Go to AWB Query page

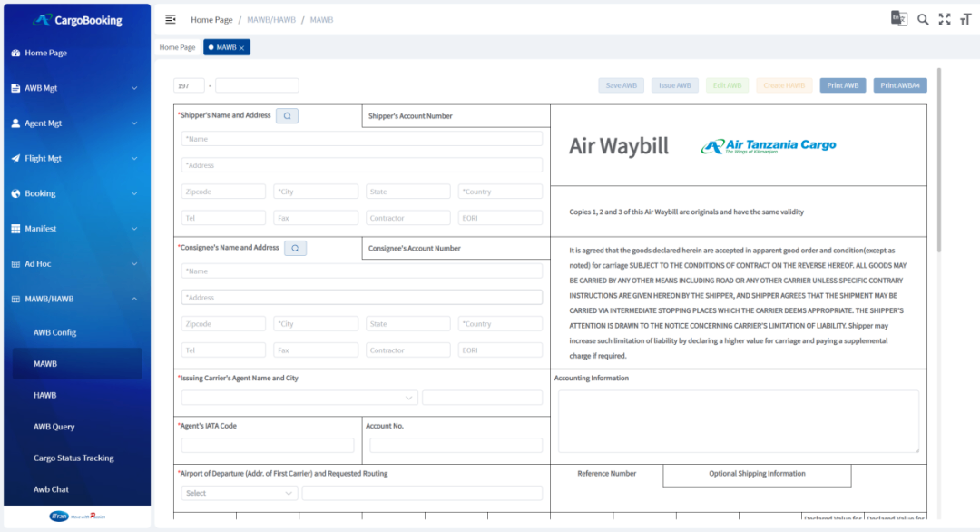tap(54, 427)
